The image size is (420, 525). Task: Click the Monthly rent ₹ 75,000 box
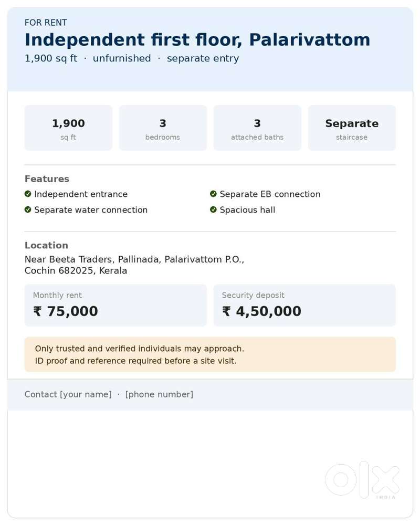pos(115,305)
